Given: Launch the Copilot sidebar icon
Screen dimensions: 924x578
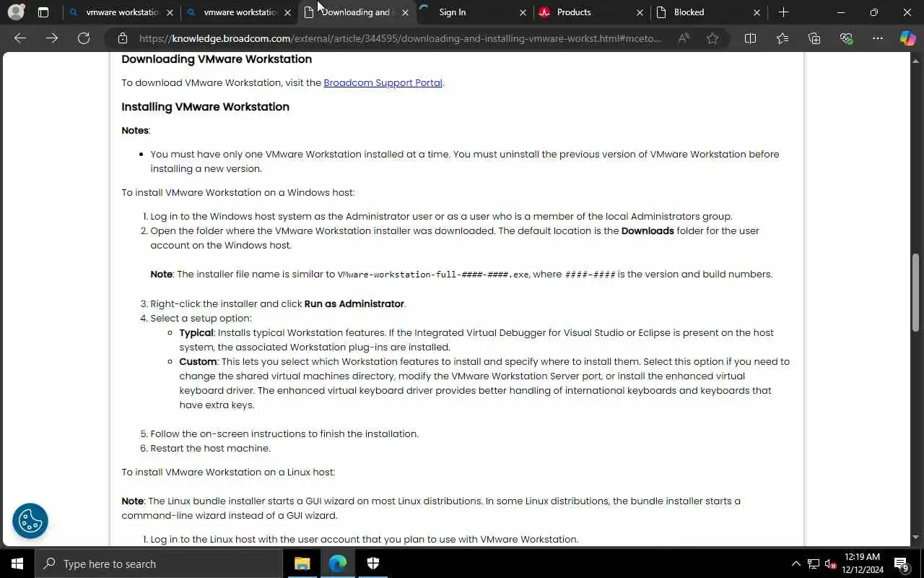Looking at the screenshot, I should pos(907,38).
